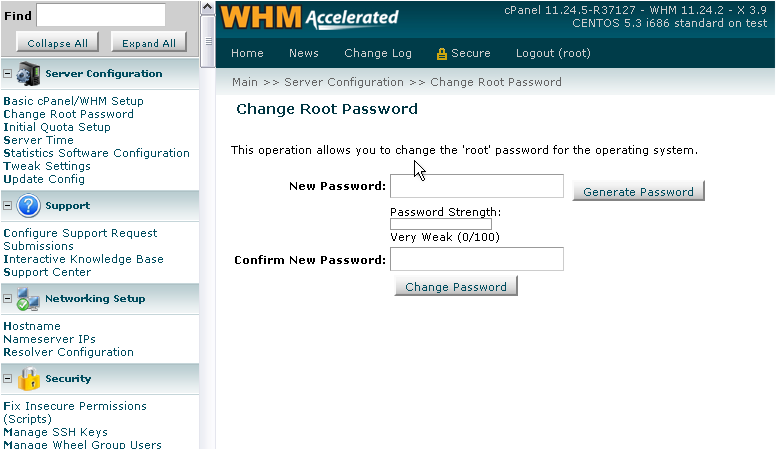Image resolution: width=776 pixels, height=450 pixels.
Task: Collapse the Security section
Action: (x=7, y=379)
